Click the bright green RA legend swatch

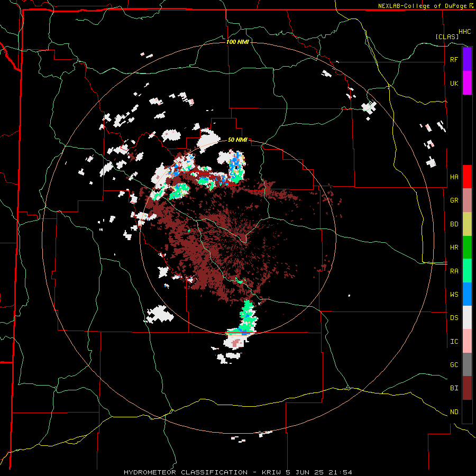(467, 271)
